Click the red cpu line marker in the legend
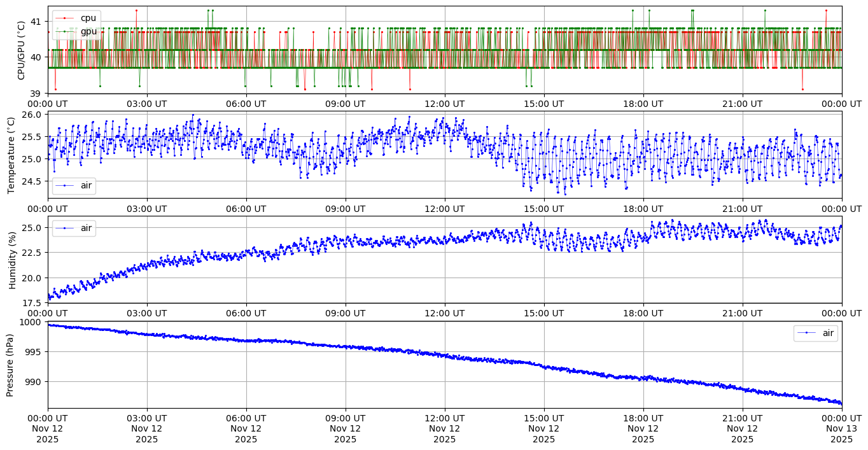 tap(65, 18)
